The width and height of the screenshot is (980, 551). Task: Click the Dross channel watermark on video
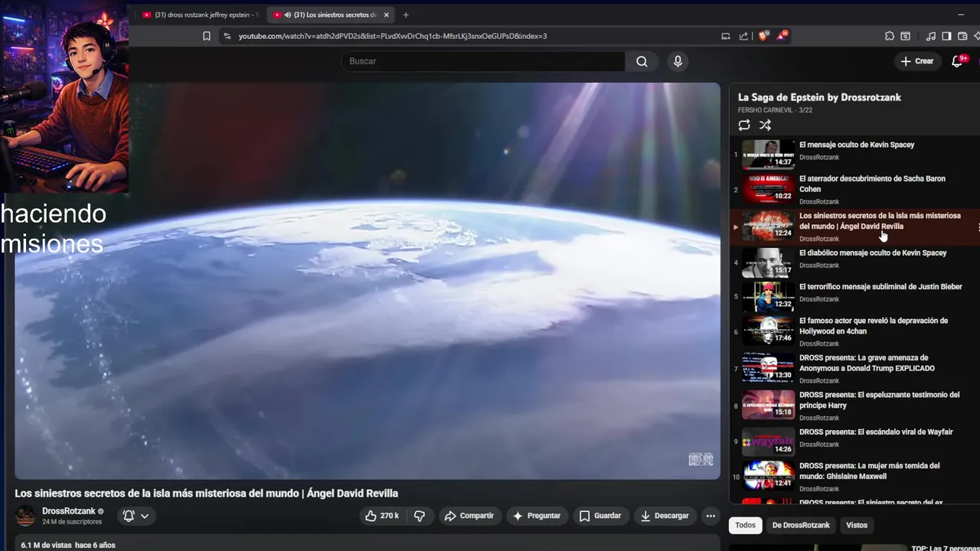(x=701, y=459)
